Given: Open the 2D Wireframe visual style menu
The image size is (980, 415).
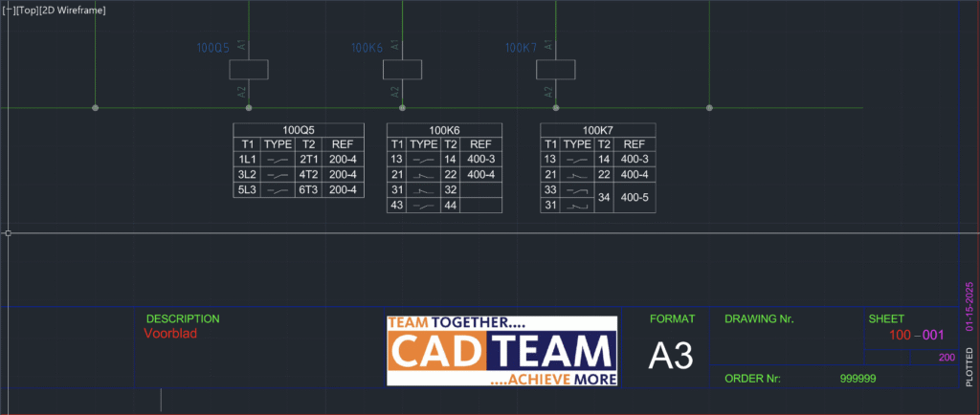Looking at the screenshot, I should pyautogui.click(x=72, y=11).
